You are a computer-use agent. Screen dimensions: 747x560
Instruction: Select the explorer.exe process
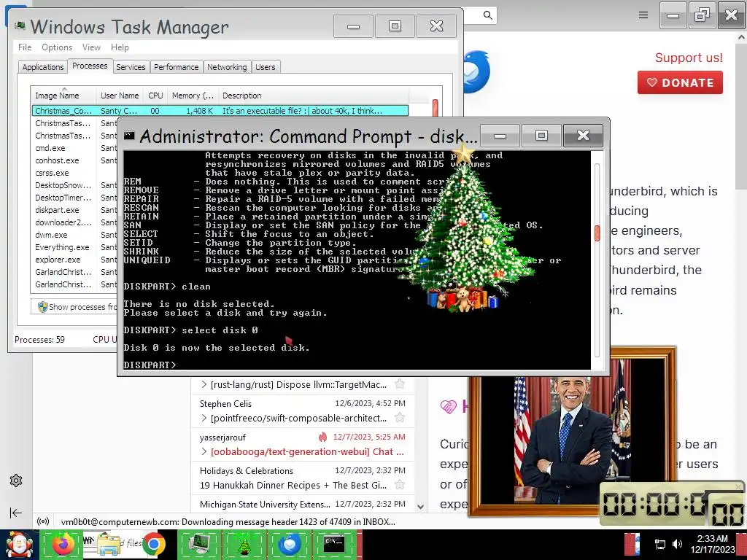click(x=58, y=260)
